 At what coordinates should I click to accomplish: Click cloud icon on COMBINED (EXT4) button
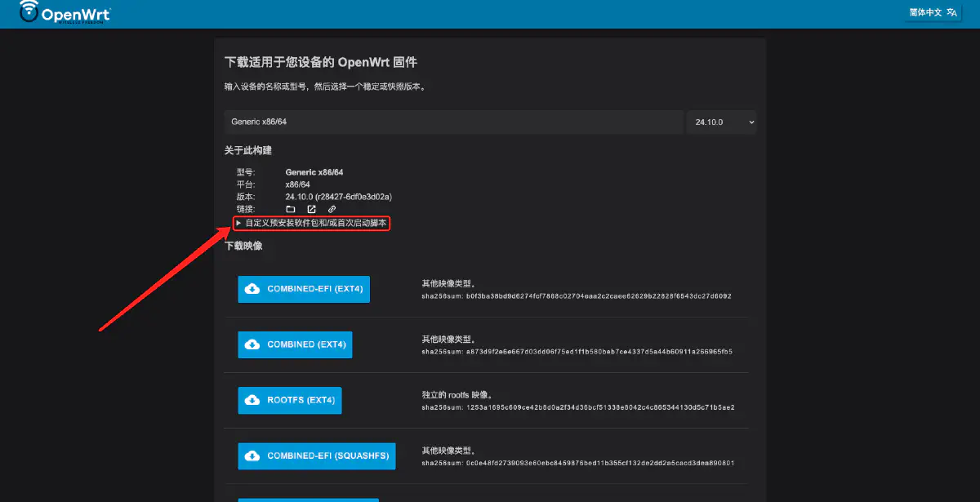(252, 344)
